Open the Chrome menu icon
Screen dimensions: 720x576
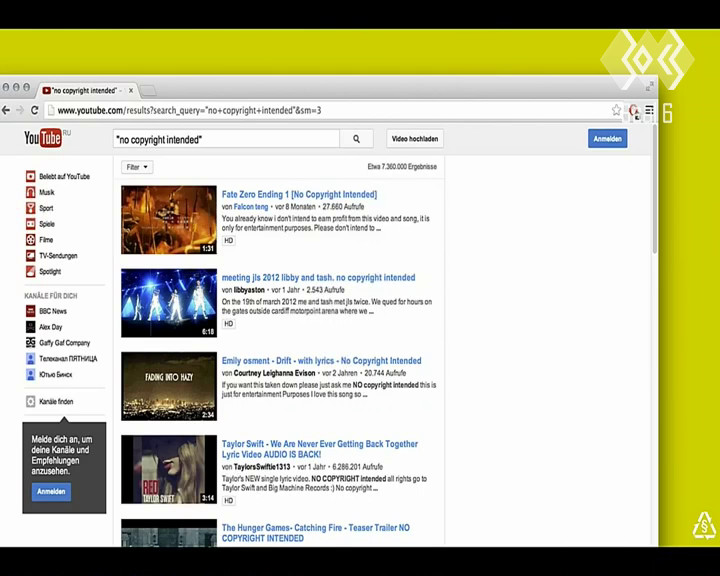point(649,110)
